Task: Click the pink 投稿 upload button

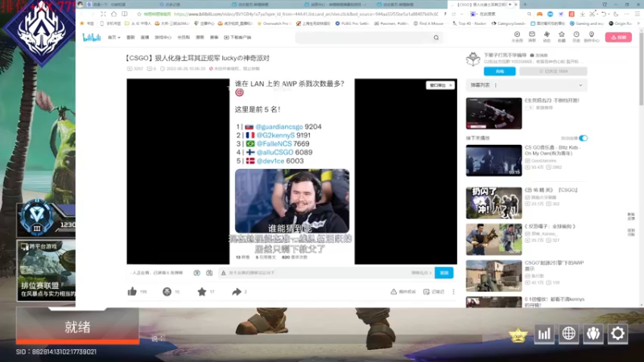Action: [x=618, y=37]
